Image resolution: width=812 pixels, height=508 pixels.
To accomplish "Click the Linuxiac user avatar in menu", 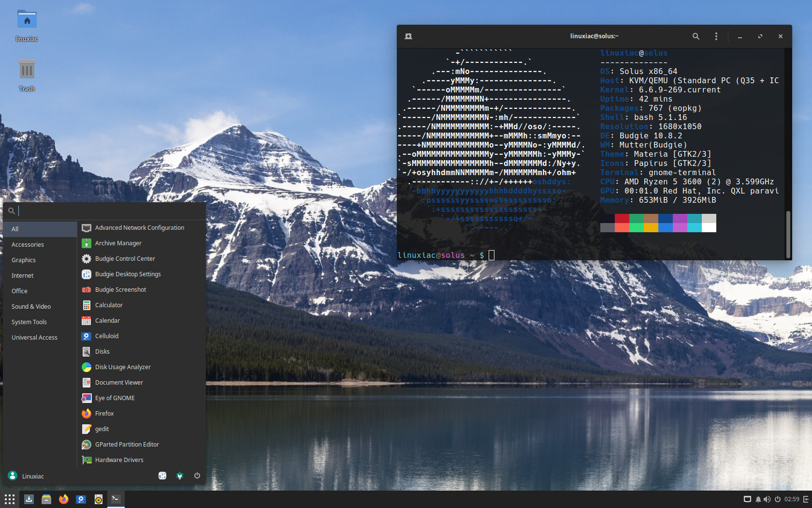I will 13,476.
